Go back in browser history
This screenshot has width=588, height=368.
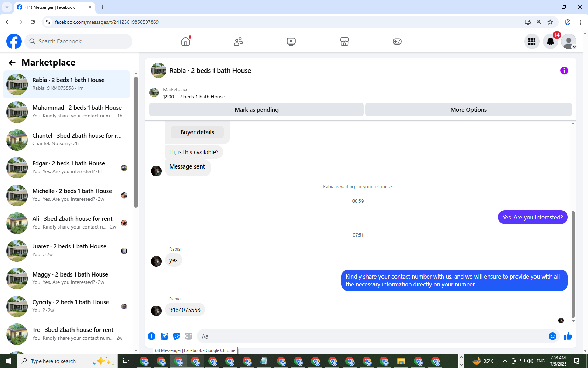tap(8, 22)
